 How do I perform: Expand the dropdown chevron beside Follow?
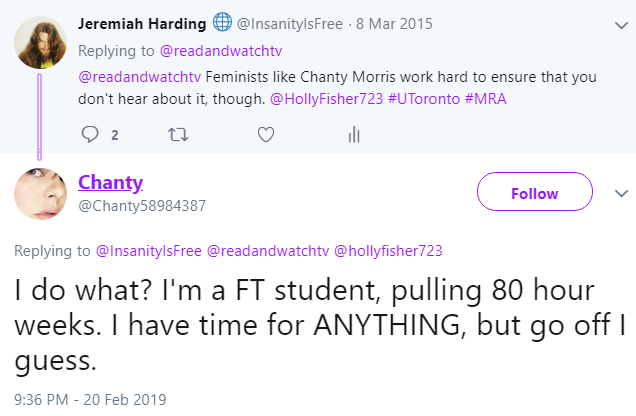[621, 193]
